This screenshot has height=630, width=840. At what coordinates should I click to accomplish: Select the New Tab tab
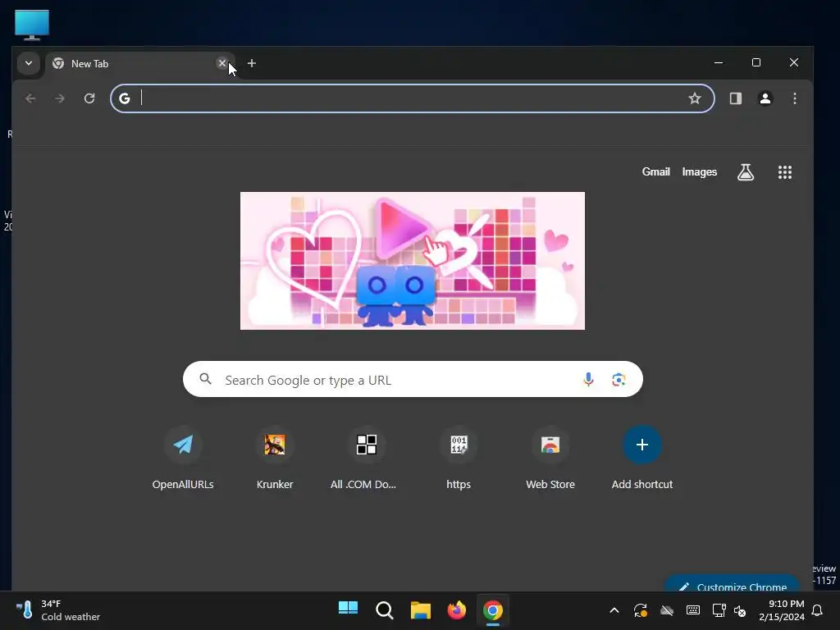point(140,64)
